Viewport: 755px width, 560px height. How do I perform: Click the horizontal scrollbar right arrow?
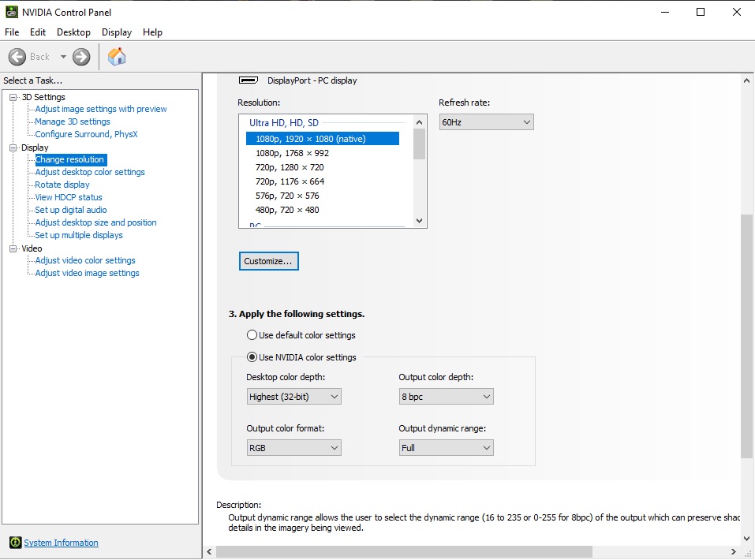[x=734, y=552]
